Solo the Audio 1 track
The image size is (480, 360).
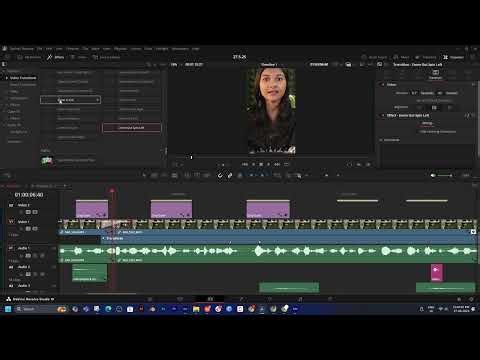35,256
